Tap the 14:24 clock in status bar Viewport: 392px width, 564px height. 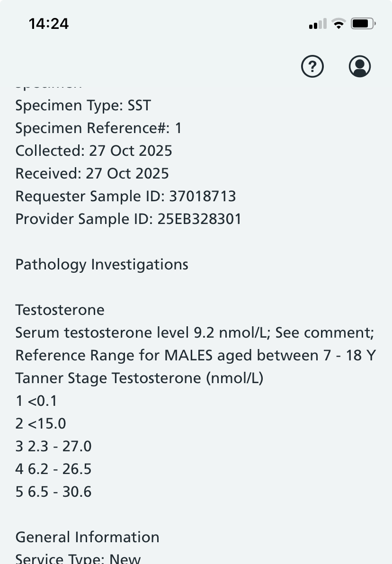pos(48,24)
